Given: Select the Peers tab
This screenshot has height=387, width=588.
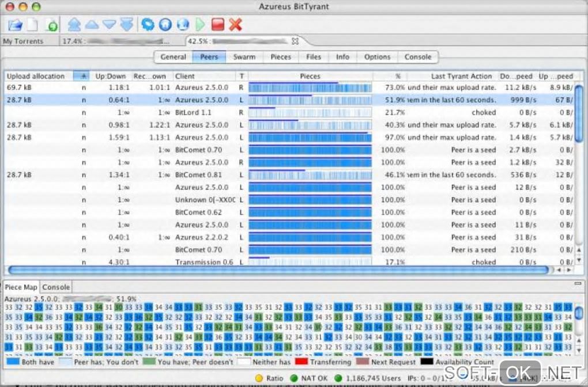Looking at the screenshot, I should pyautogui.click(x=209, y=57).
